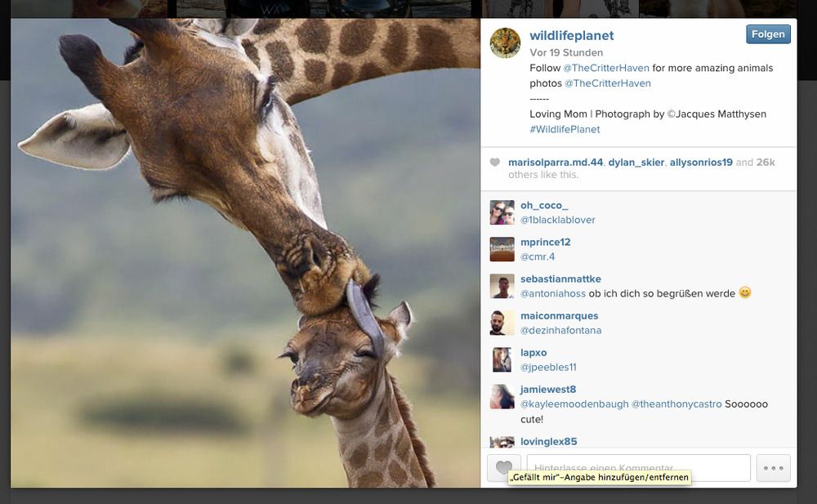Open marisolparra.md.44 liker profile
Viewport: 817px width, 504px height.
pos(556,163)
